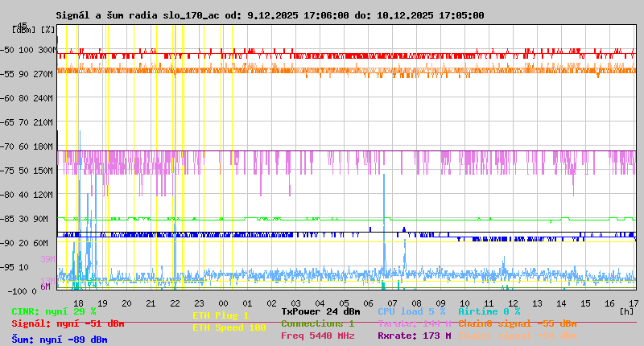Viewport: 644px width, 346px height.
Task: Click the '-85 30 90M' y-axis label
Action: click(x=25, y=219)
